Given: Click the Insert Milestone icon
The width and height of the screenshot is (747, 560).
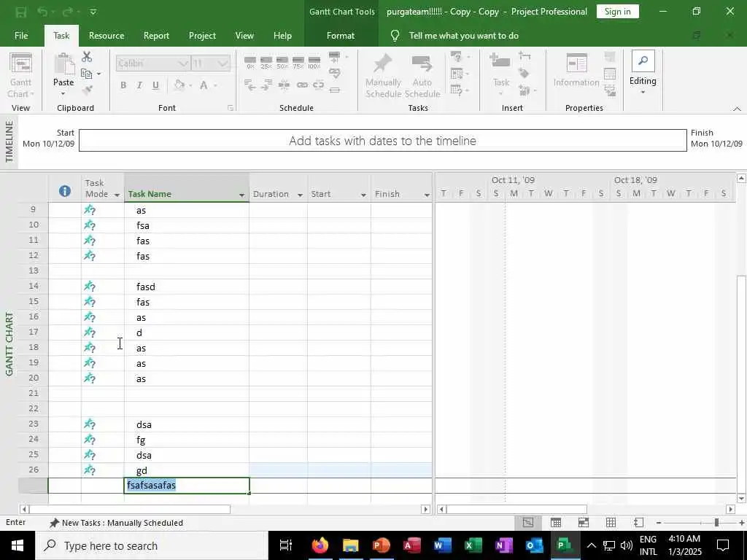Looking at the screenshot, I should [524, 73].
